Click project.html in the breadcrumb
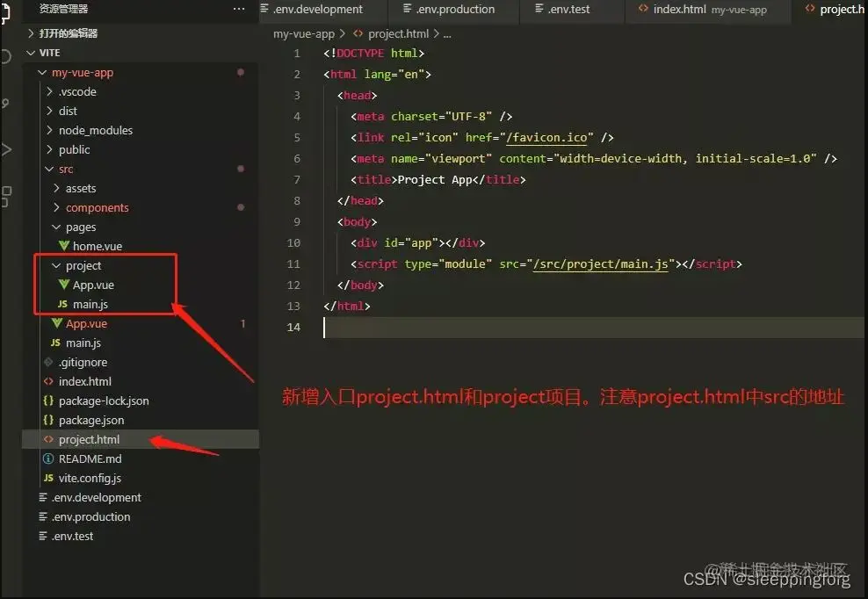This screenshot has width=868, height=599. coord(399,33)
